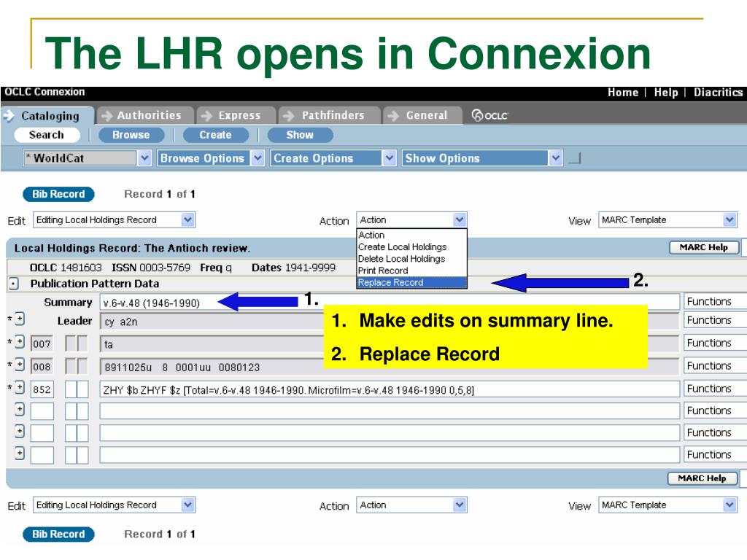Click the 007 tag field
The height and width of the screenshot is (560, 747).
pos(42,344)
